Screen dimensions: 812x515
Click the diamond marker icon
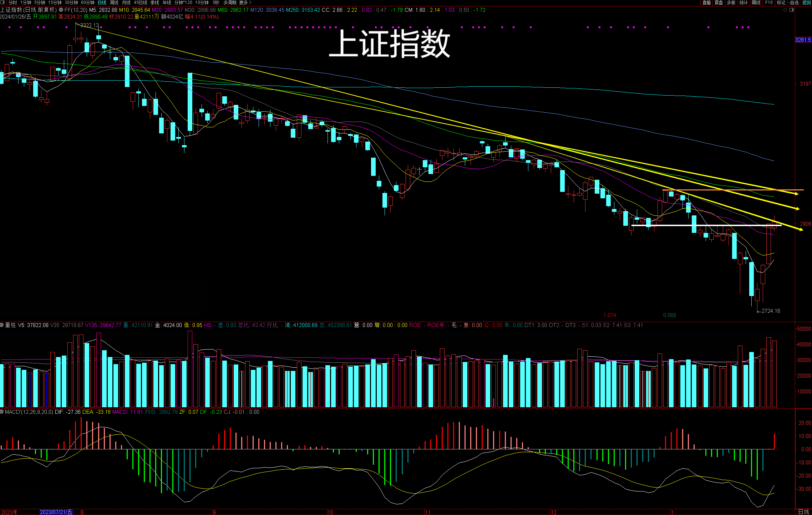(785, 10)
